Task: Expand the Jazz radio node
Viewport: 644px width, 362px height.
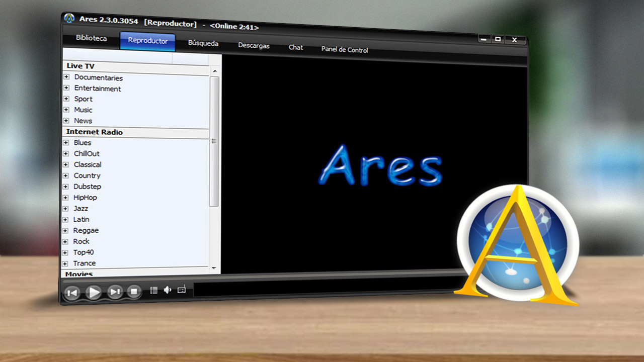Action: pyautogui.click(x=65, y=209)
